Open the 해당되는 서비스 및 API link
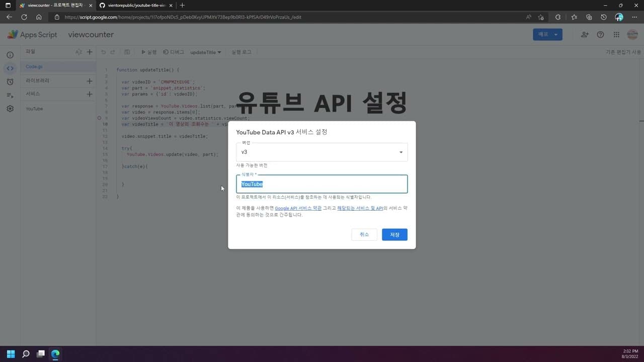The height and width of the screenshot is (362, 644). [360, 208]
